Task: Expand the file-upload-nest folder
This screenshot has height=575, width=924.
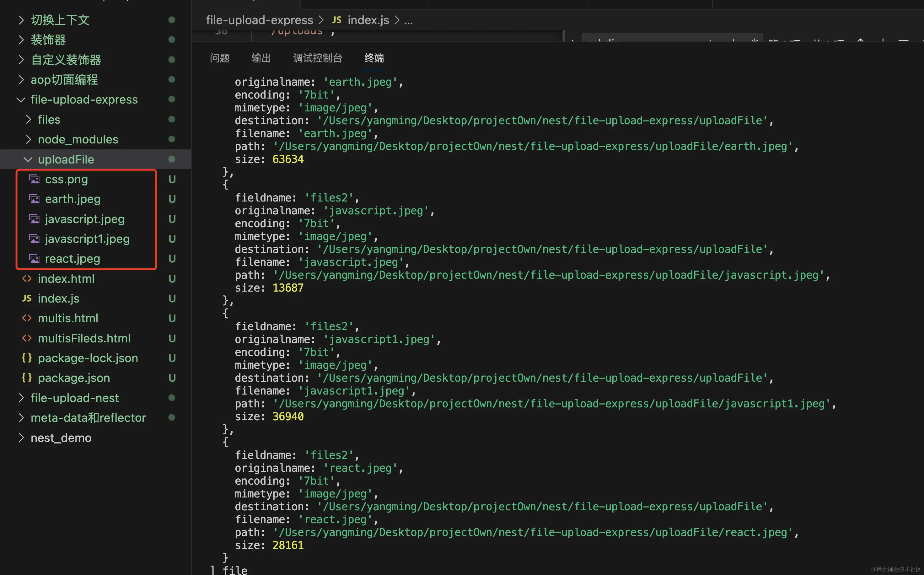Action: coord(21,398)
